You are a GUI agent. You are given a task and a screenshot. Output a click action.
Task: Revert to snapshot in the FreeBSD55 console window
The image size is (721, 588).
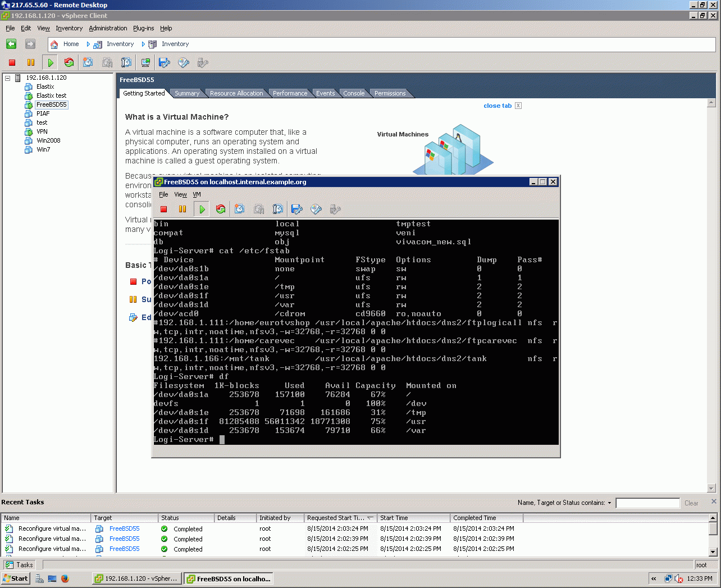click(x=259, y=209)
